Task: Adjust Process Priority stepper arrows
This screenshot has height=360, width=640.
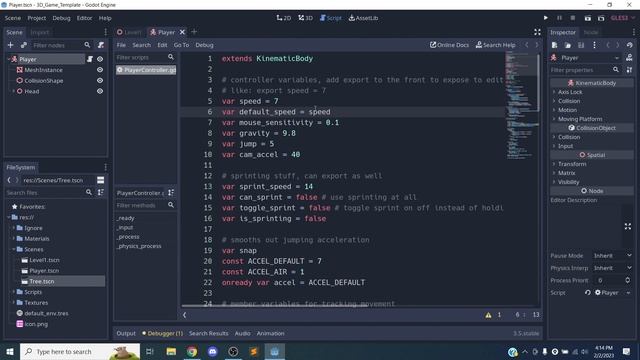Action: click(627, 280)
